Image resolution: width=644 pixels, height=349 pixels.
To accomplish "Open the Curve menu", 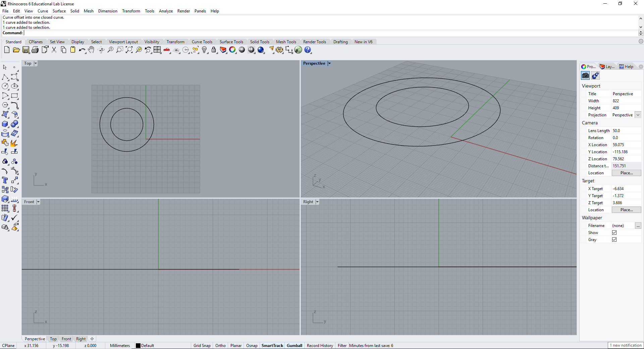I will [x=43, y=11].
